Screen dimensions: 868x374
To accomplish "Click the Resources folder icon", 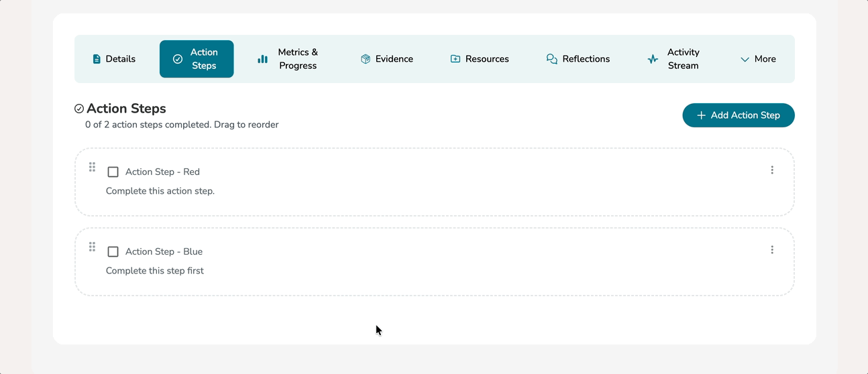I will coord(455,59).
